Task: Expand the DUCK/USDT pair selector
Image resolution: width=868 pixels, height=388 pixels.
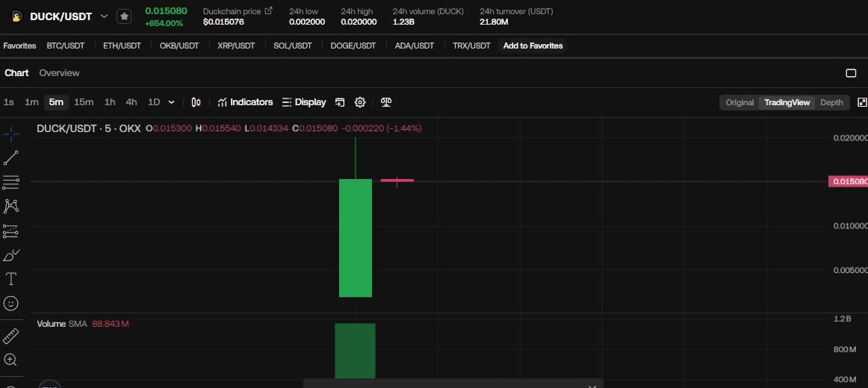Action: pyautogui.click(x=104, y=16)
